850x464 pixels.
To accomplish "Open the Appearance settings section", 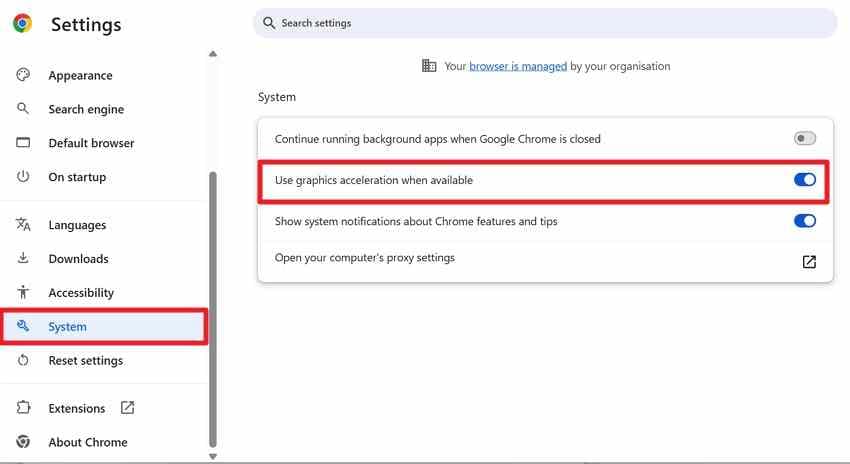I will pos(80,75).
